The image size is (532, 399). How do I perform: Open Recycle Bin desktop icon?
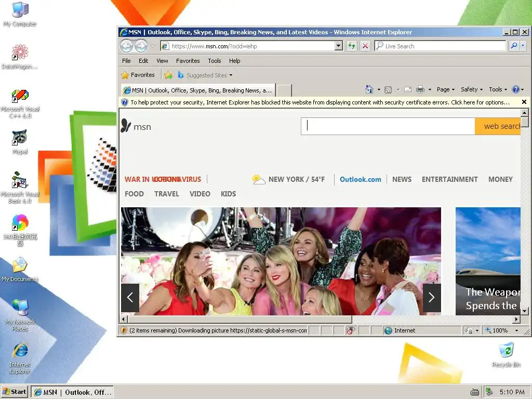(x=506, y=355)
